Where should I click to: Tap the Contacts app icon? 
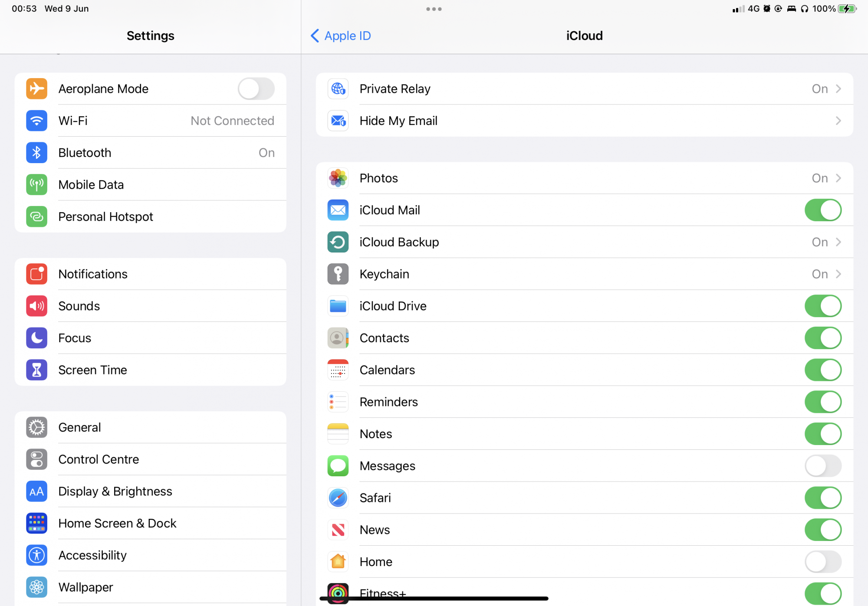pos(338,338)
